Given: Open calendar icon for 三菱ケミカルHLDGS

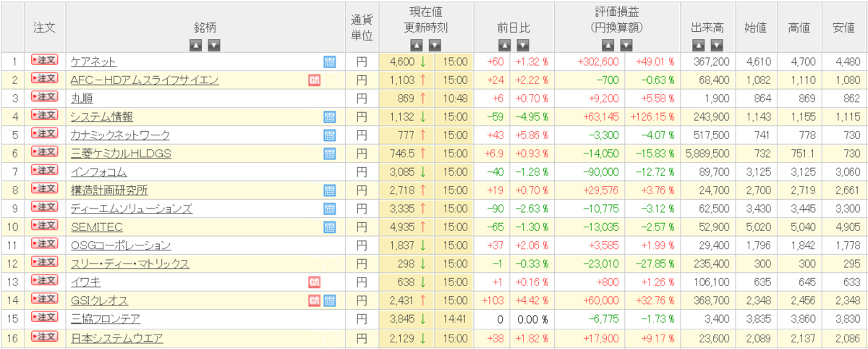Looking at the screenshot, I should click(330, 153).
